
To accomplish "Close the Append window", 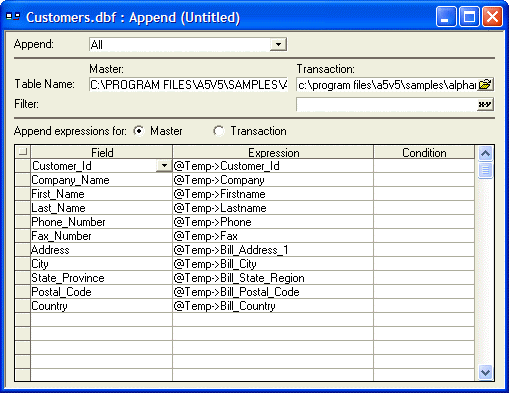I will coord(493,17).
